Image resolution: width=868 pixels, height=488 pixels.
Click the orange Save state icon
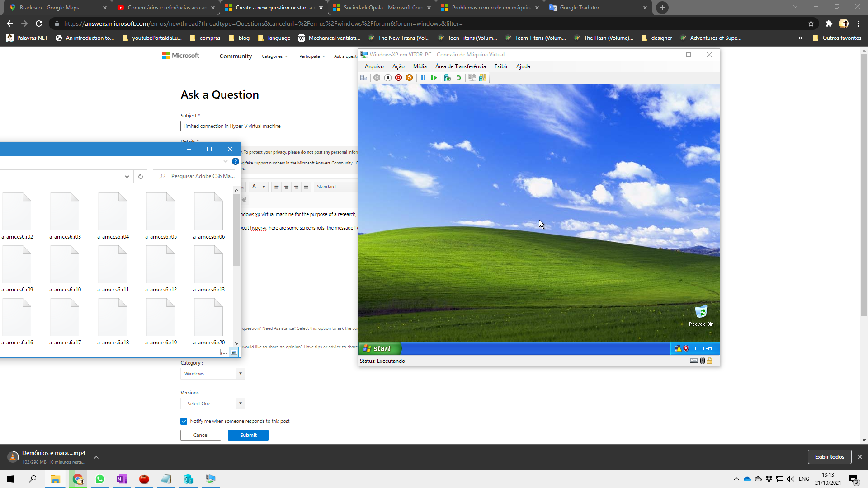[x=409, y=78]
